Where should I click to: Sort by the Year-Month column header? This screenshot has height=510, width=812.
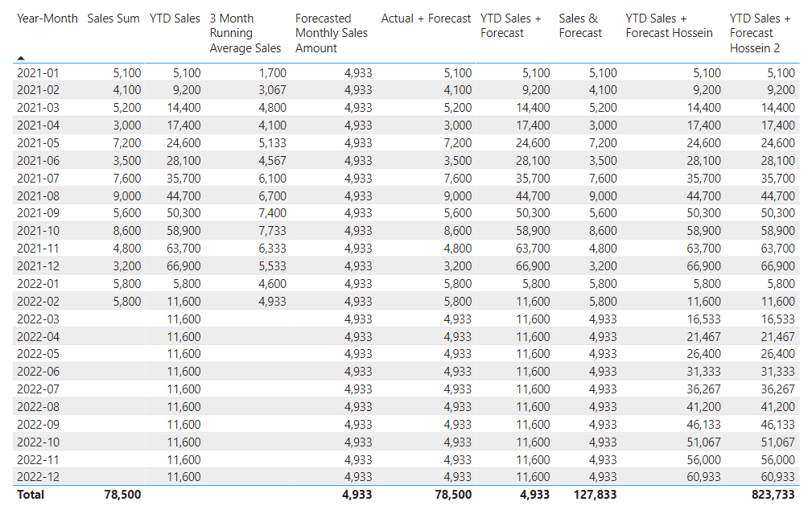pos(47,19)
